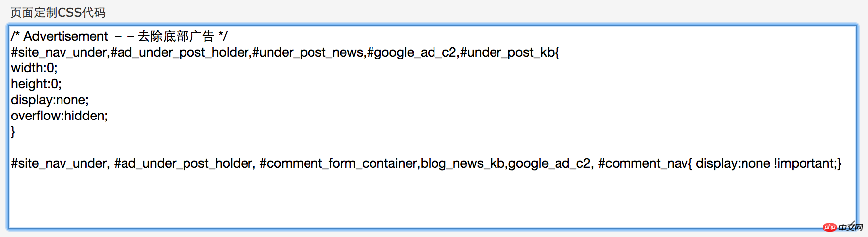
Task: Click the #under_post_kb selector text
Action: pyautogui.click(x=507, y=52)
